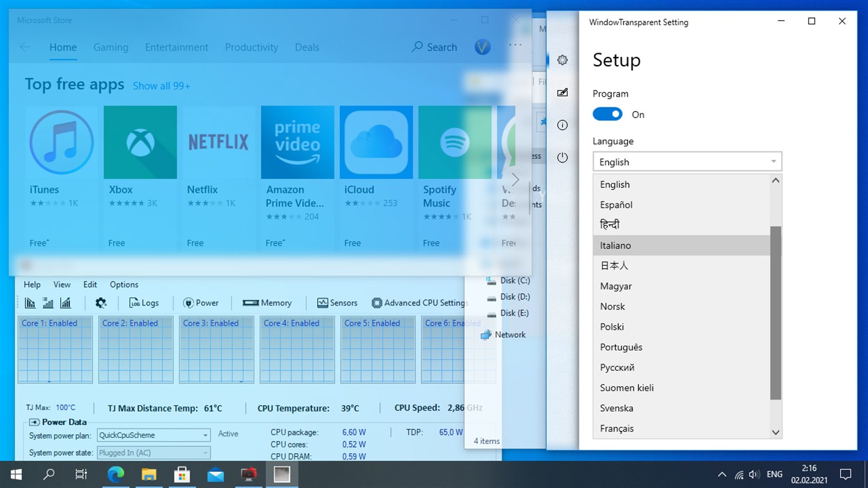
Task: Open the Options menu in the CPU monitor
Action: (x=123, y=284)
